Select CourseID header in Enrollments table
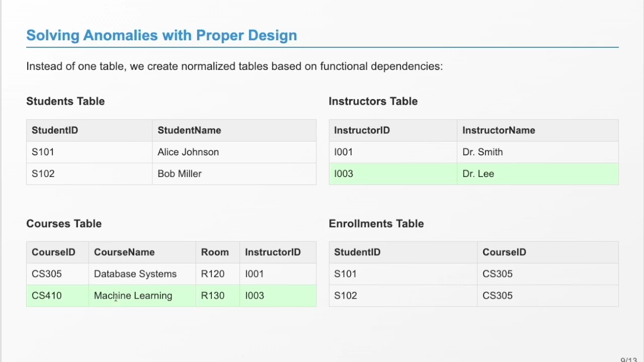The width and height of the screenshot is (644, 362). [548, 252]
